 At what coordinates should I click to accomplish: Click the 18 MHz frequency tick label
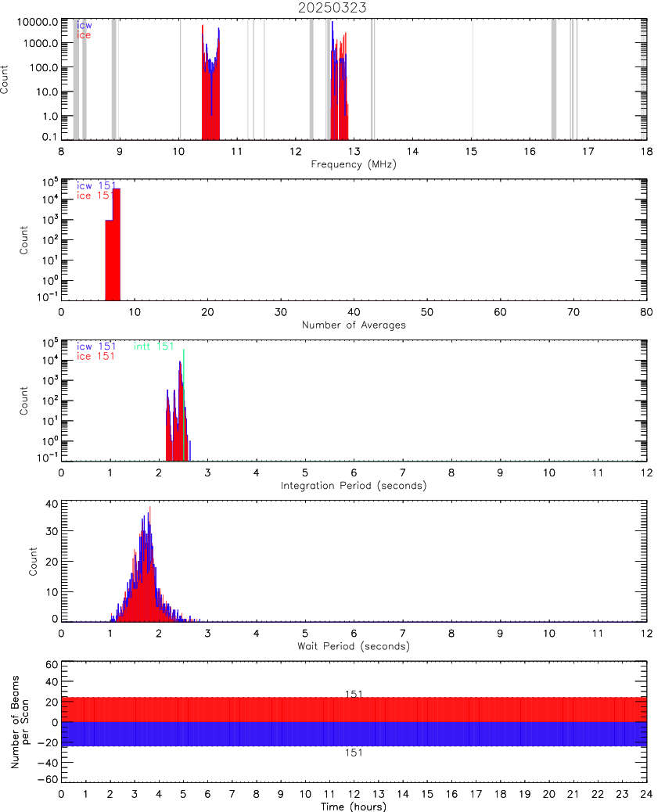pos(646,151)
